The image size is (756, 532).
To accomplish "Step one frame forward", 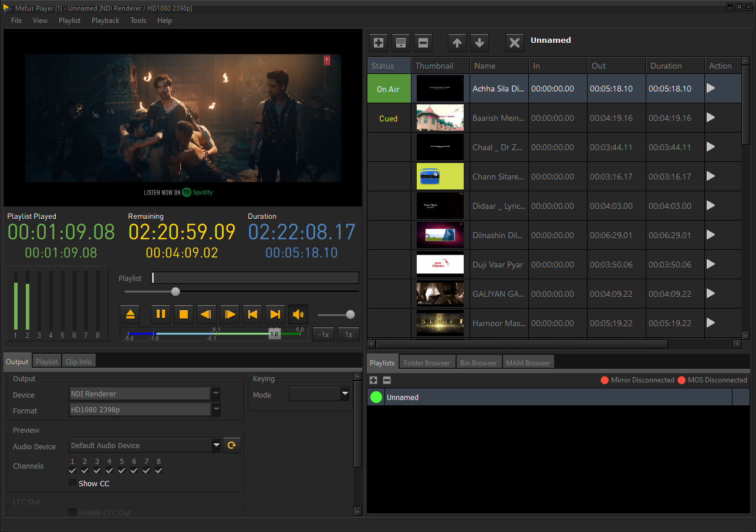I will tap(230, 314).
